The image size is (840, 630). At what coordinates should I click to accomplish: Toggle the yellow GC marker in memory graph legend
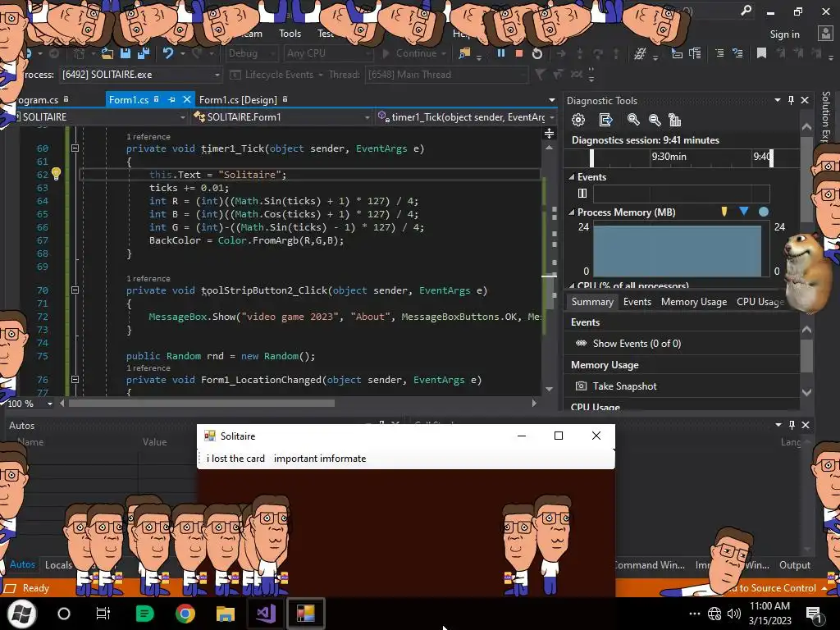point(724,212)
